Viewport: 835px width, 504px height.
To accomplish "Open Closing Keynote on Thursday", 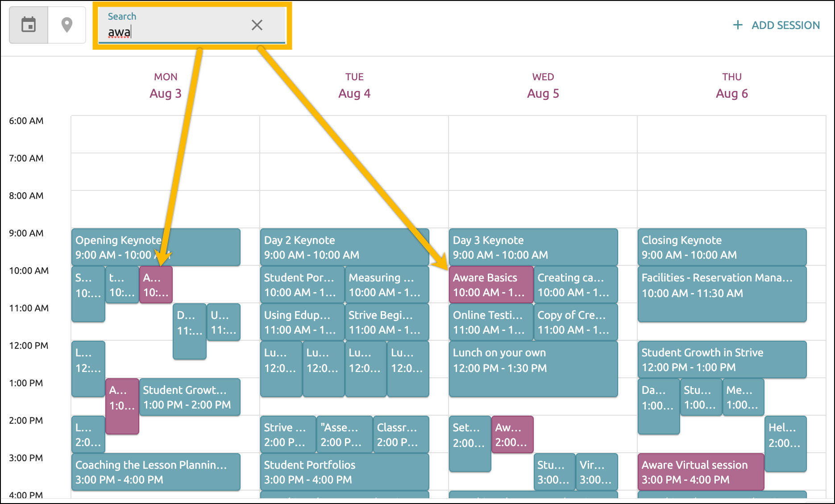I will pyautogui.click(x=722, y=247).
